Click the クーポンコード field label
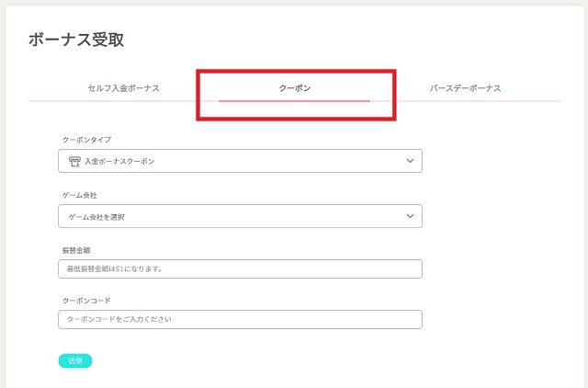Viewport: 588px width, 388px height. 86,301
